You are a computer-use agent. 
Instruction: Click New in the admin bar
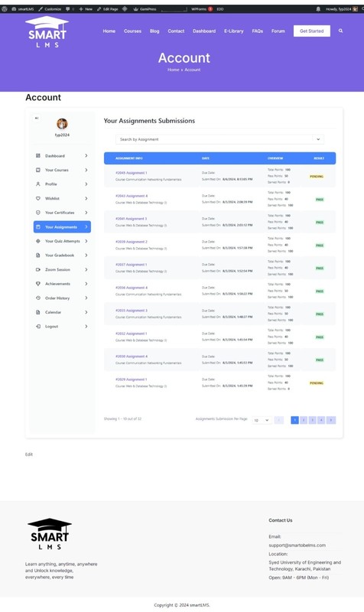click(x=86, y=9)
